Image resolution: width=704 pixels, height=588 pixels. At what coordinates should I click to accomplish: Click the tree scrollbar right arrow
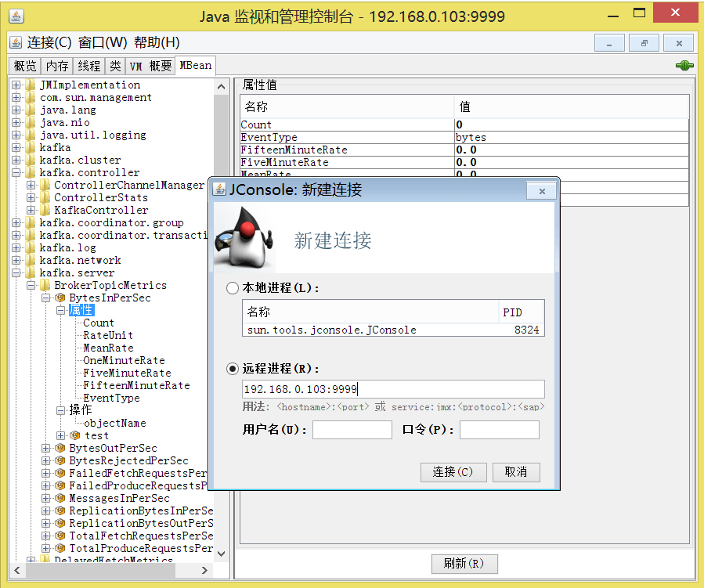point(204,570)
